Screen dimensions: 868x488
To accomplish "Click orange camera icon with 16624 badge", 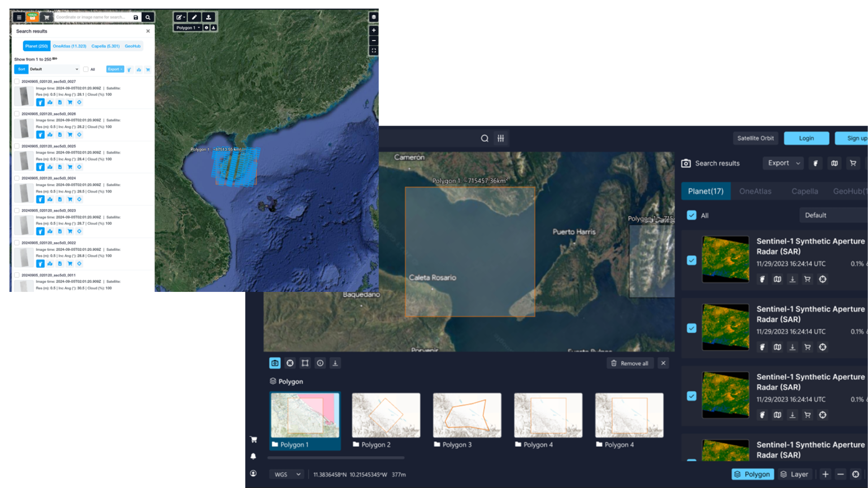I will click(x=32, y=17).
